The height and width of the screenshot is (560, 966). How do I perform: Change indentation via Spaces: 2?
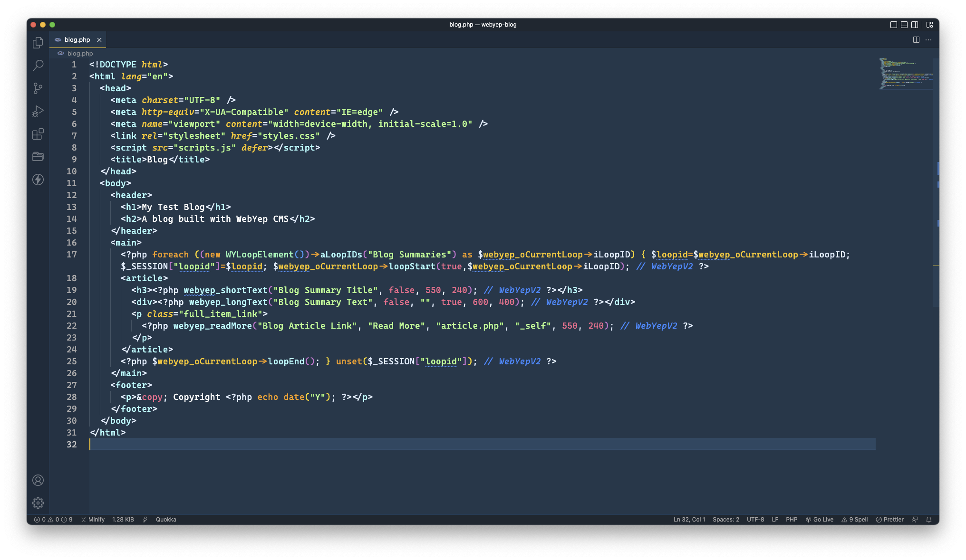pyautogui.click(x=726, y=520)
